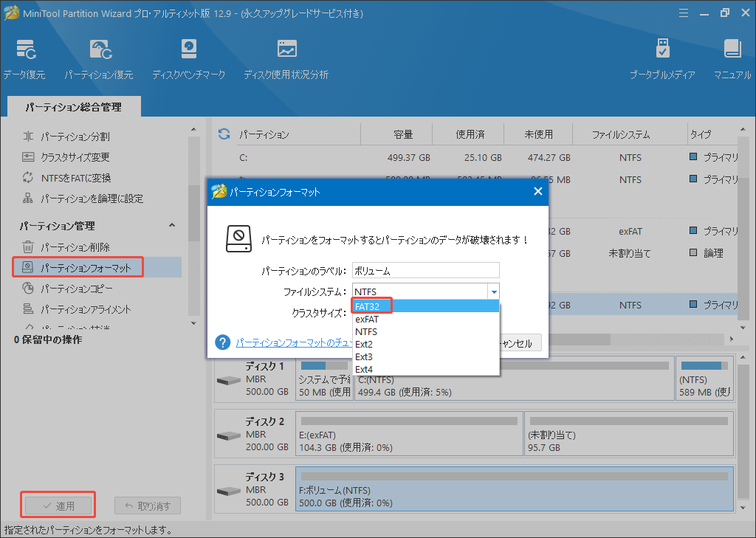Switch to パーティション総合管理 tab
This screenshot has width=756, height=538.
coord(74,106)
